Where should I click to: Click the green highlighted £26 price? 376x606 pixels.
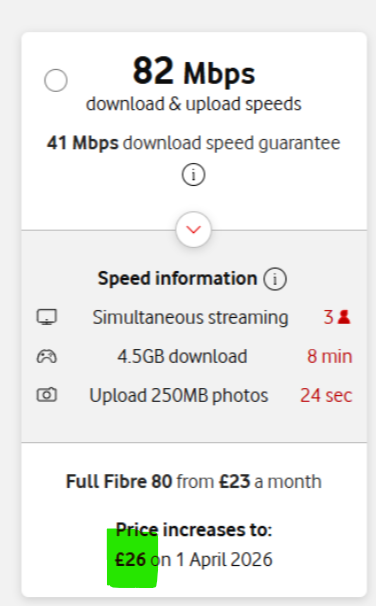coord(131,559)
